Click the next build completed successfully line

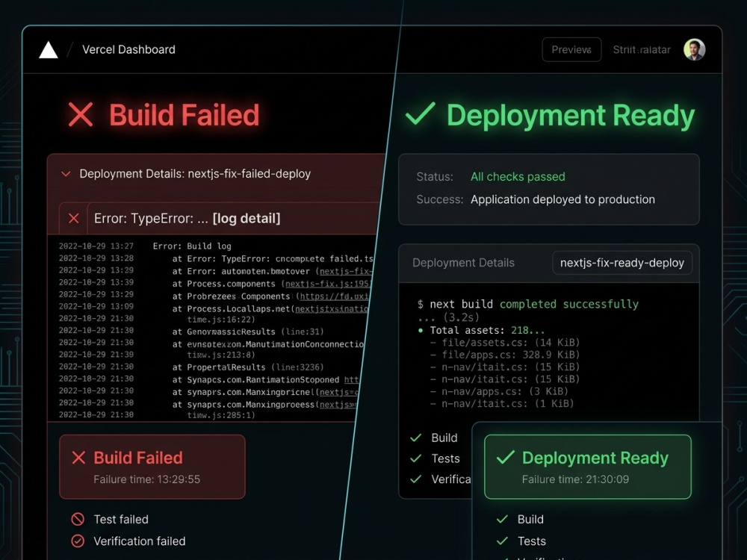click(528, 305)
